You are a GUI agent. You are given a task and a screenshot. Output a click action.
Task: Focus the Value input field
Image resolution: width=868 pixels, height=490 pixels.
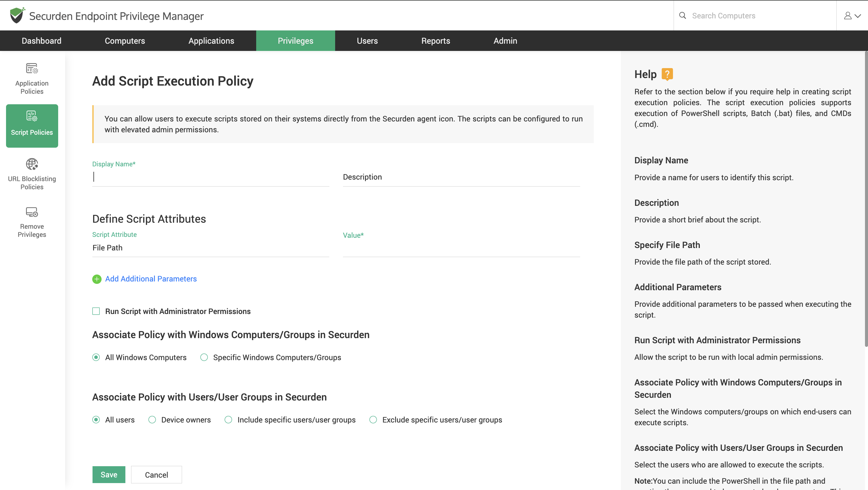[x=461, y=248]
